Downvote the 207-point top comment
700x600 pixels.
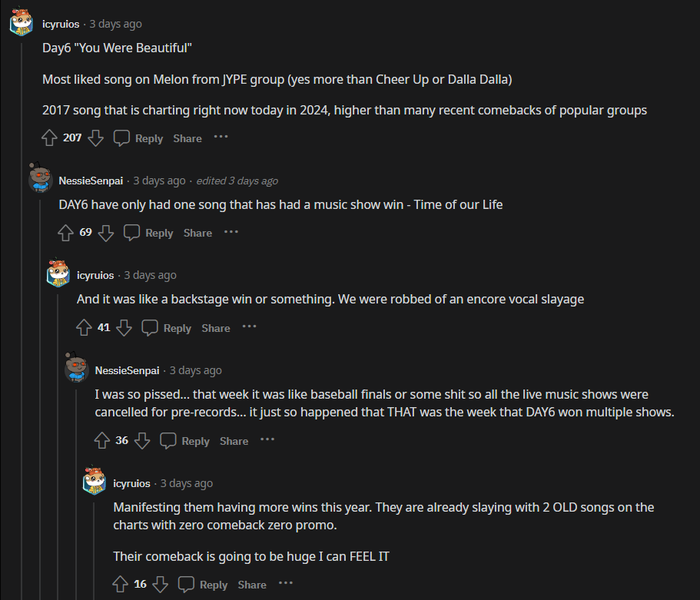[x=95, y=138]
